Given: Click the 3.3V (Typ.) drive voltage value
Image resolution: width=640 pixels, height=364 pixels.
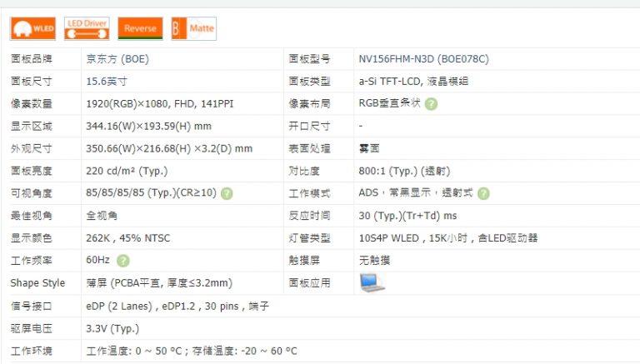Looking at the screenshot, I should click(x=114, y=328).
